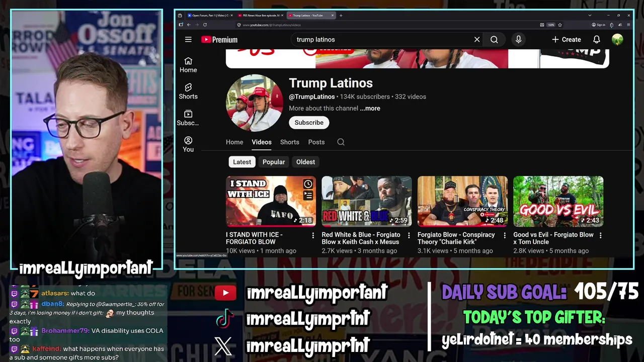Click Add to queue on I STAND WITH ICE thumbnail
The width and height of the screenshot is (644, 362).
308,196
